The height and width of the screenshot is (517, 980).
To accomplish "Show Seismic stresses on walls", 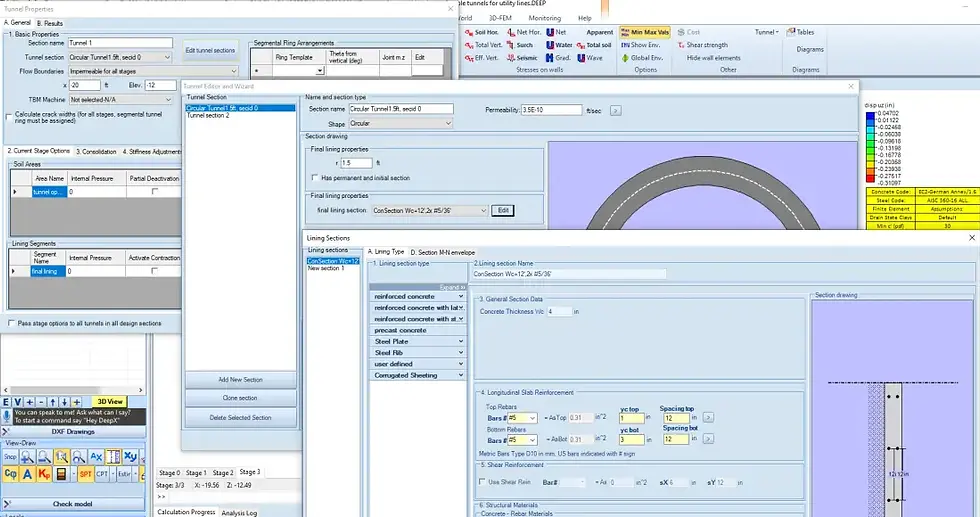I will click(522, 58).
